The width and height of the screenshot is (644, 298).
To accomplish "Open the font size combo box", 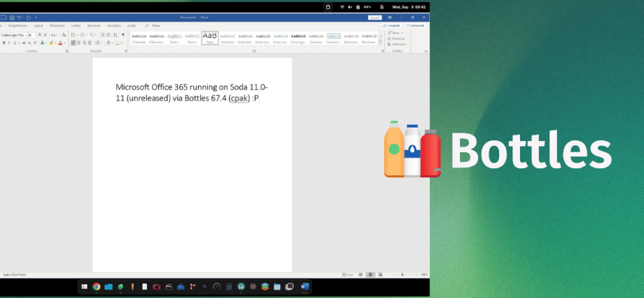I will click(x=32, y=35).
